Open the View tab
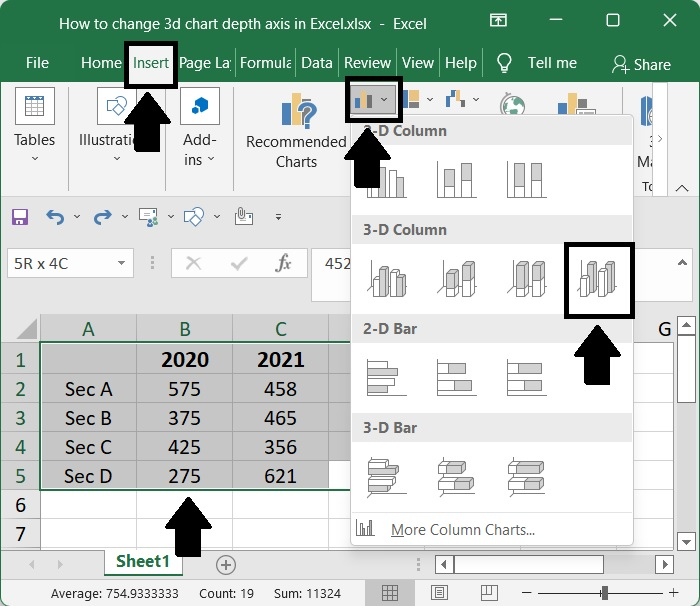700x606 pixels. pyautogui.click(x=417, y=63)
